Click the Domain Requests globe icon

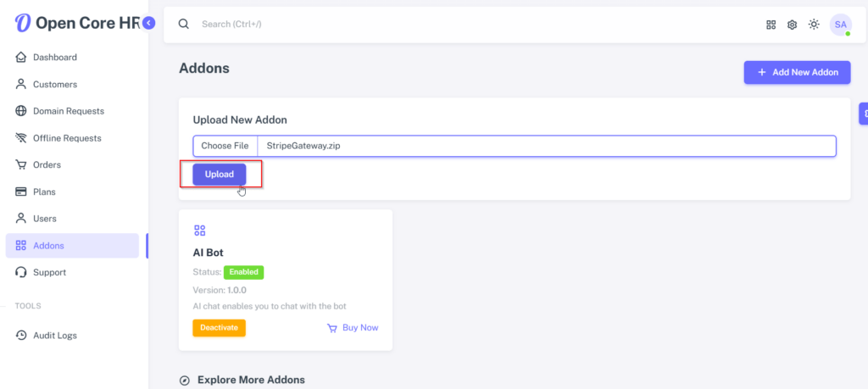click(x=21, y=111)
